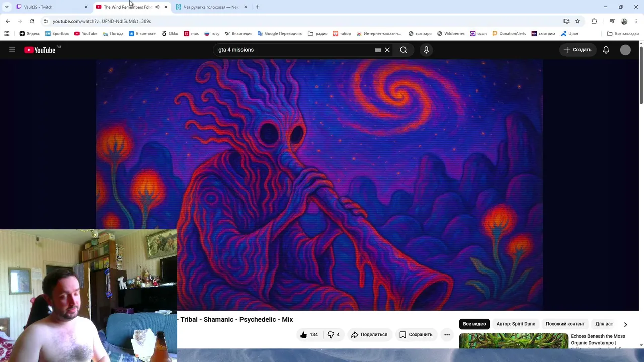Bookmark this page with the star

coord(577,21)
